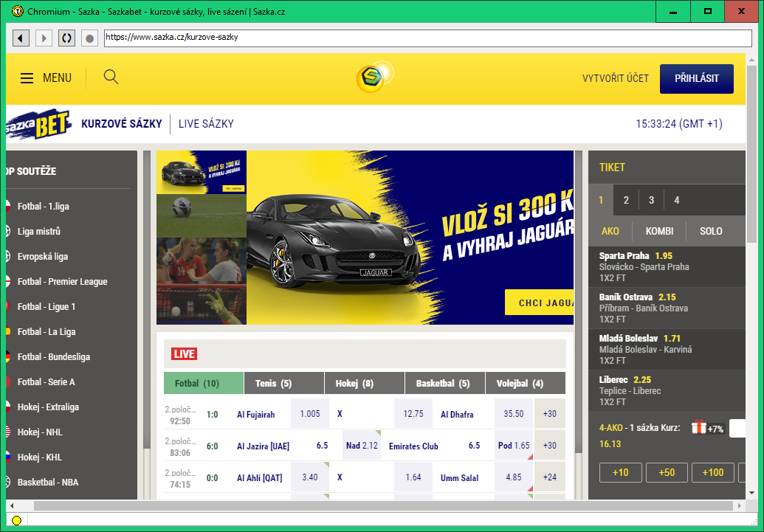The height and width of the screenshot is (532, 764).
Task: Switch to KURZOVÉ SÁZKY section
Action: coord(121,124)
